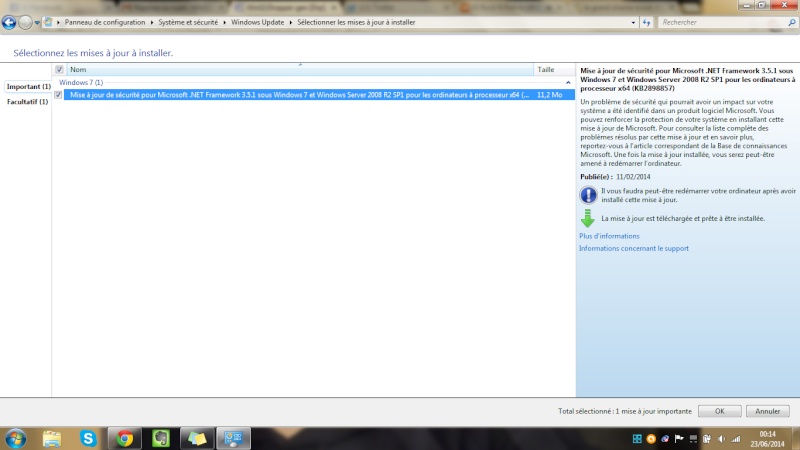Click the green download arrow icon

coord(588,218)
